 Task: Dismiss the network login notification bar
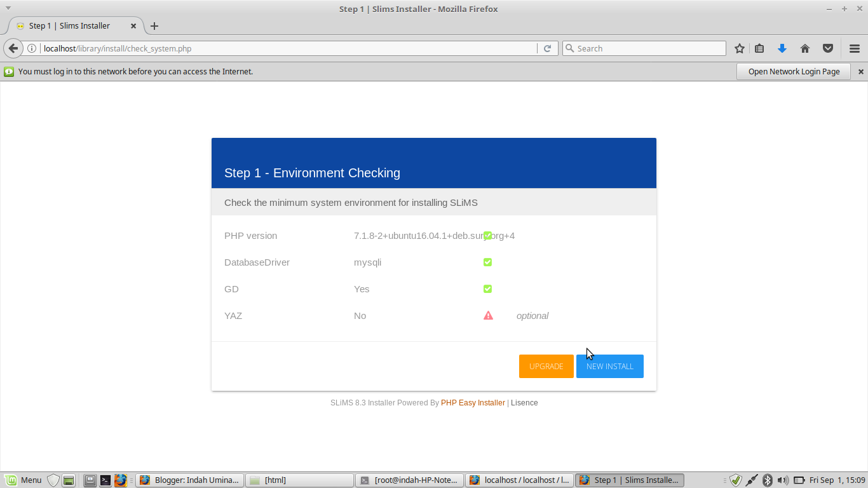pos(861,72)
